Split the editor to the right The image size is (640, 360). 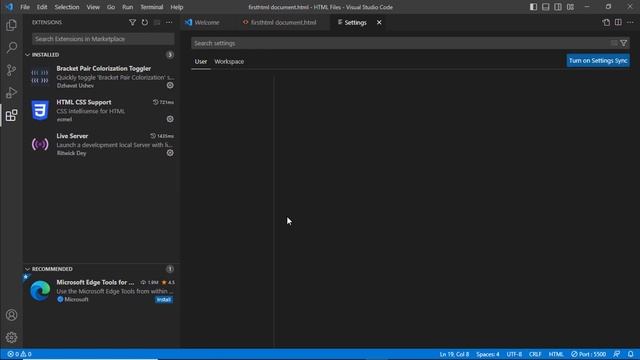coord(618,22)
